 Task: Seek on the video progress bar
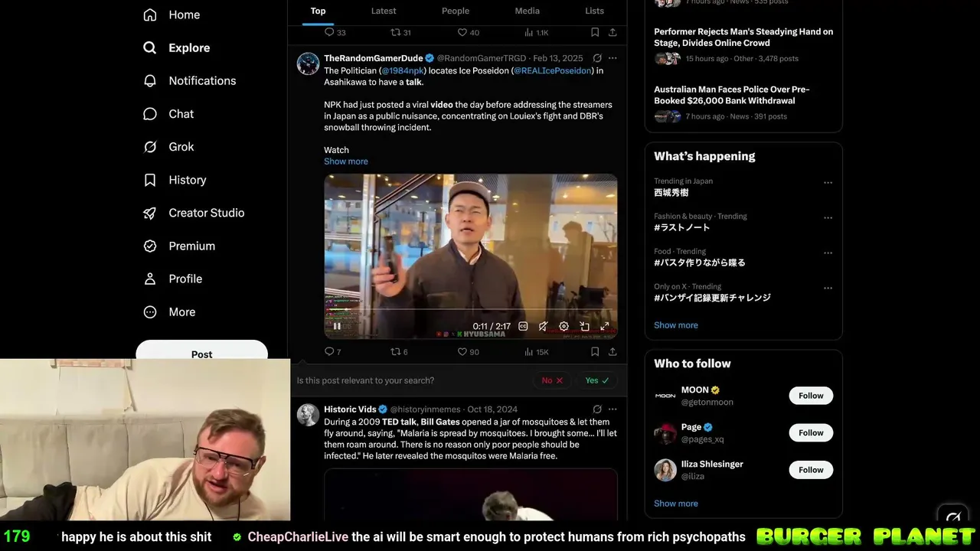tap(471, 311)
